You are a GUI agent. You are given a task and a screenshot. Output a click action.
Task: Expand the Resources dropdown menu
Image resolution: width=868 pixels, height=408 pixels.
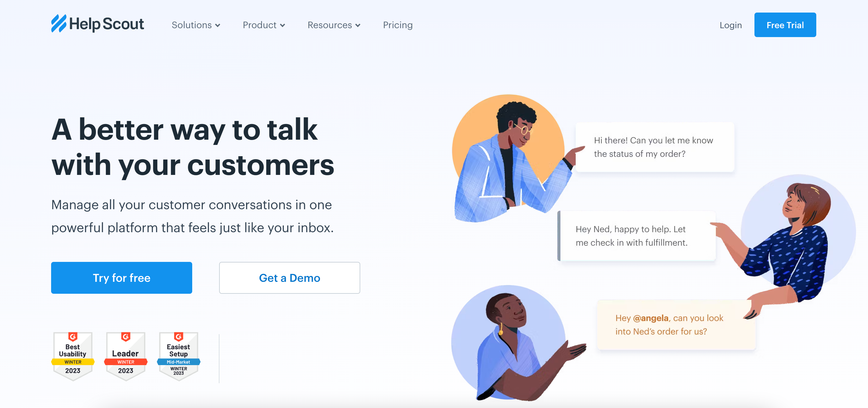pos(334,25)
